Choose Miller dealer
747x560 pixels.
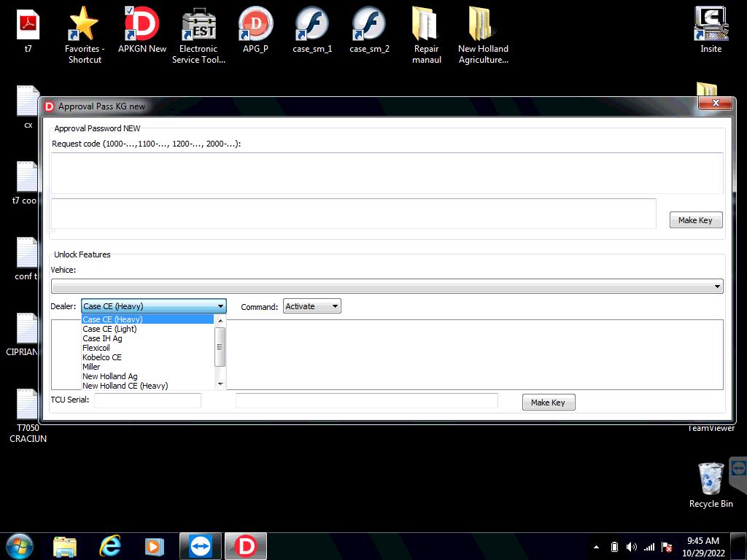[147, 367]
